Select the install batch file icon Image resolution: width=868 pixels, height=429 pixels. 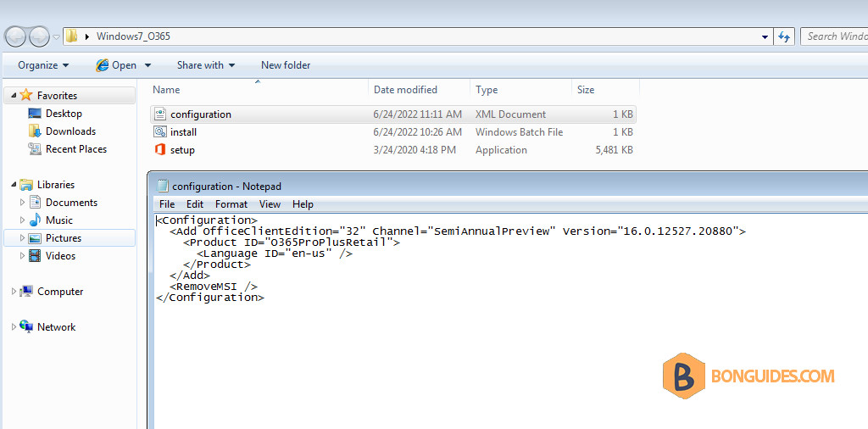click(x=160, y=132)
